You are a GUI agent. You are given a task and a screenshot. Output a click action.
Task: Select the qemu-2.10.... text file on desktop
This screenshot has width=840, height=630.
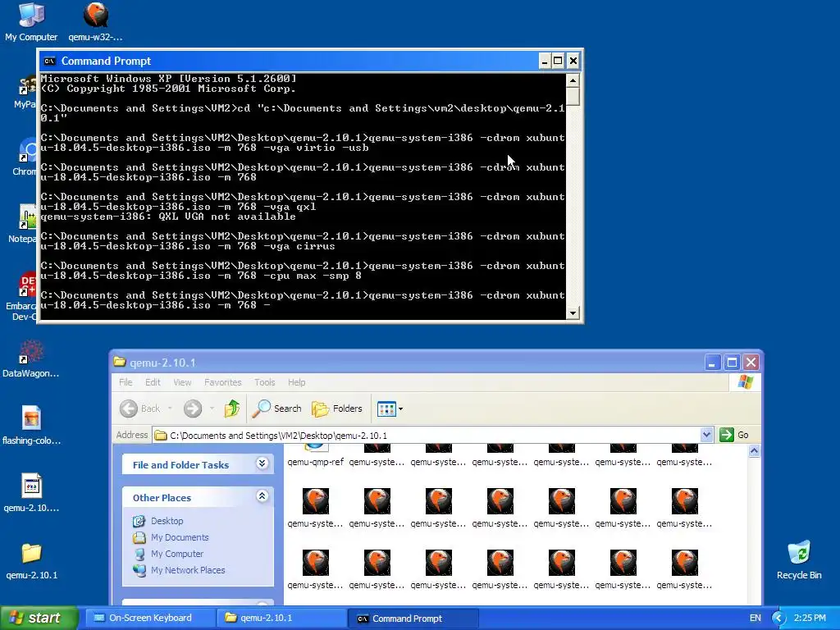point(31,492)
